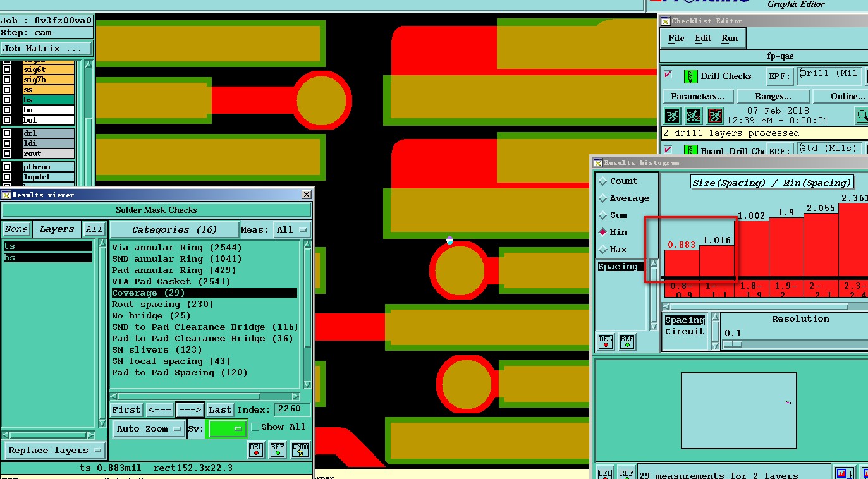The height and width of the screenshot is (479, 868).
Task: Click the first run-action icon under Drill Checks
Action: point(671,116)
